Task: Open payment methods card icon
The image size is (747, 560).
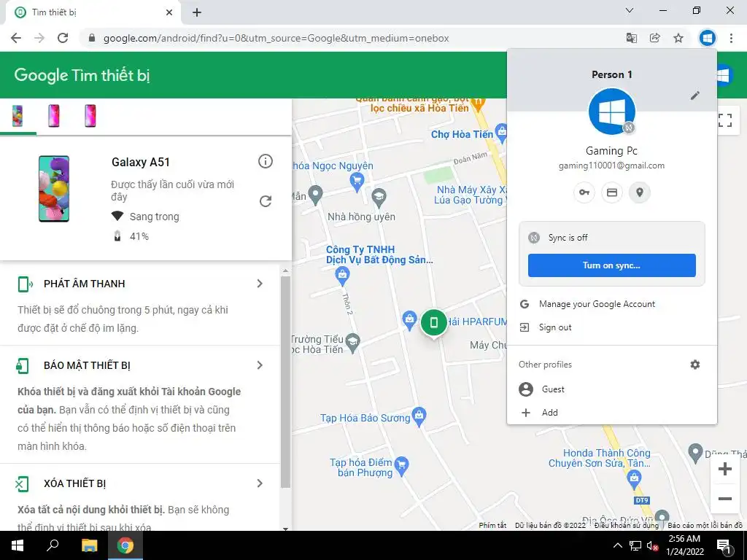Action: (612, 192)
